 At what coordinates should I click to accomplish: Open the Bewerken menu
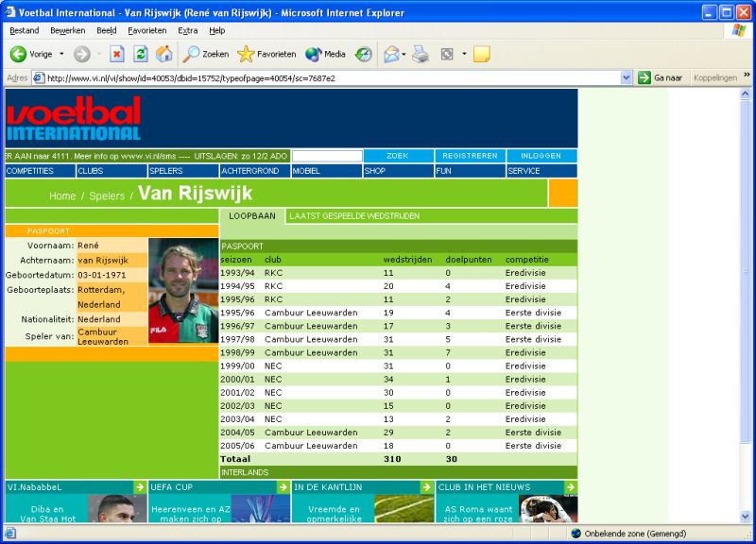pos(67,30)
